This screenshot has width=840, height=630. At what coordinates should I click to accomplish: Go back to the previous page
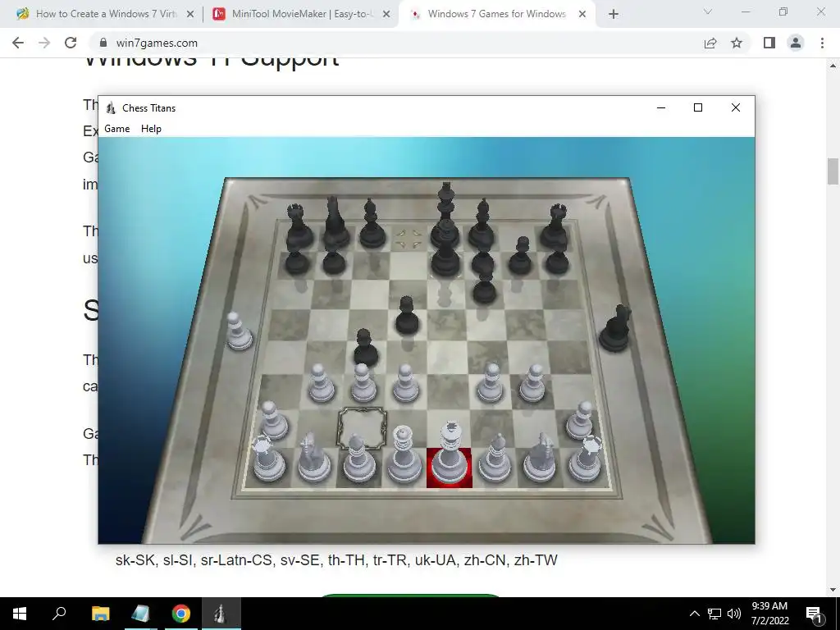[x=18, y=43]
